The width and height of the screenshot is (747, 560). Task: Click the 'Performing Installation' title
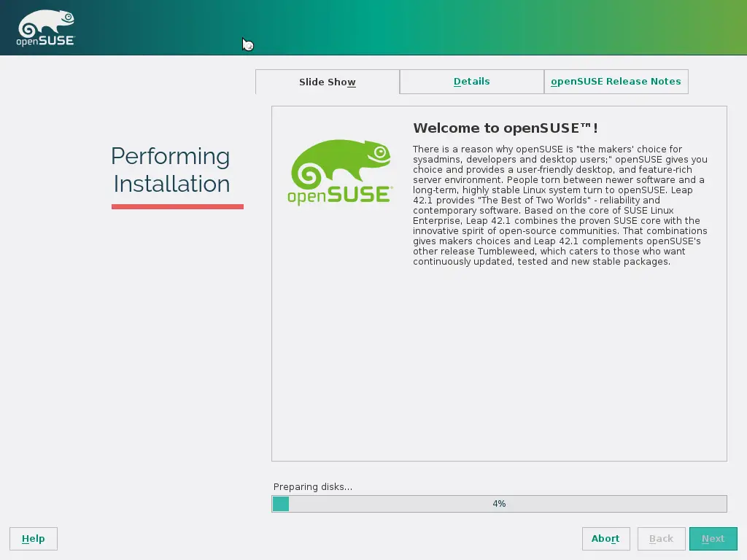click(x=171, y=170)
